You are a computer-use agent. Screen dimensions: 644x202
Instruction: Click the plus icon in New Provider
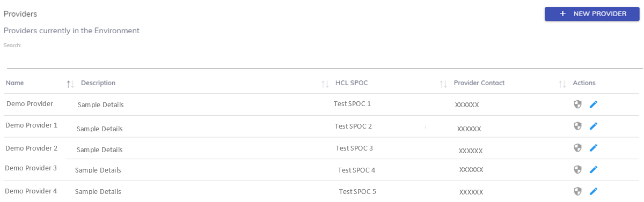coord(562,14)
